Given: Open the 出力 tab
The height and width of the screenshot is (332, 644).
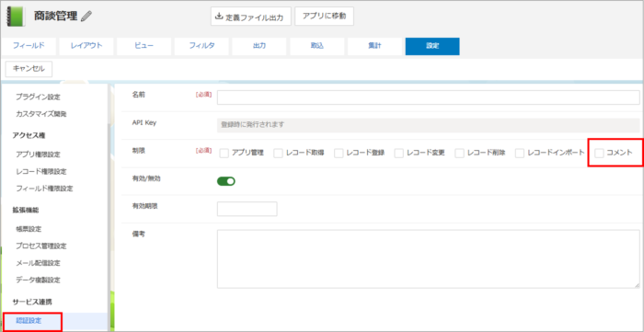Looking at the screenshot, I should (x=259, y=46).
